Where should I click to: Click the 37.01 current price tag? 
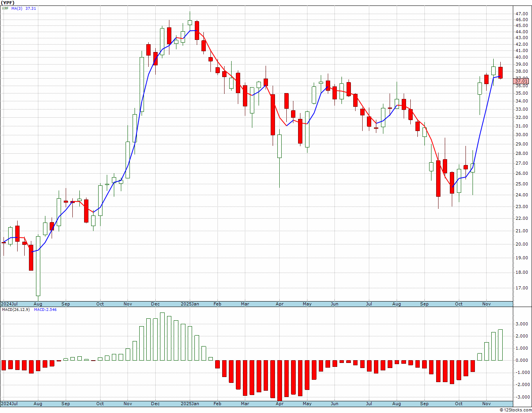[521, 81]
